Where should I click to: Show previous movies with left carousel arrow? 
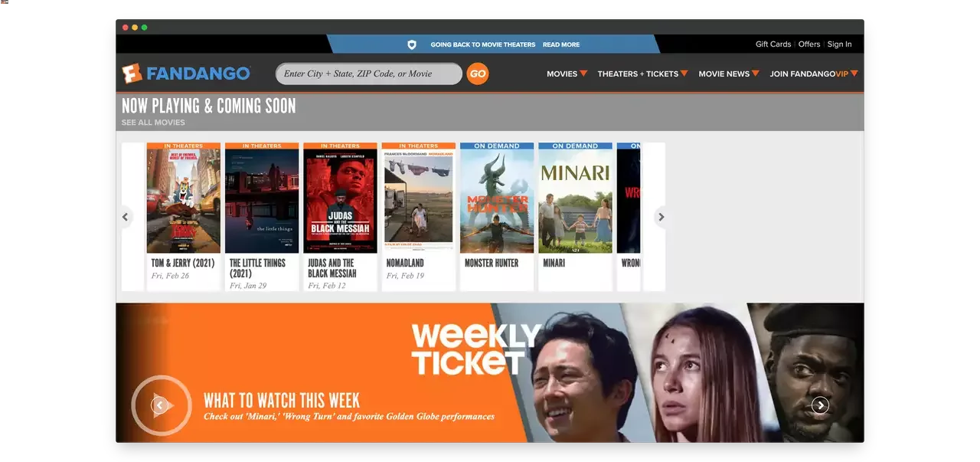126,217
